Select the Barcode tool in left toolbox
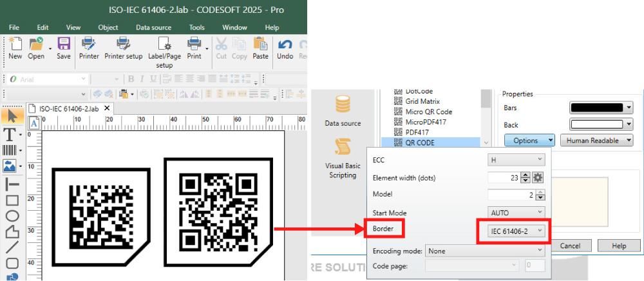Screen dimensions: 644x281 click(10, 150)
